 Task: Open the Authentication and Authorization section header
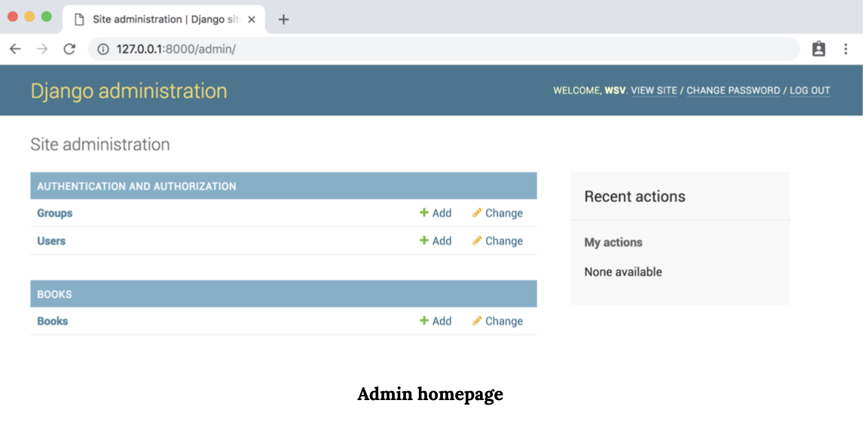click(x=136, y=186)
